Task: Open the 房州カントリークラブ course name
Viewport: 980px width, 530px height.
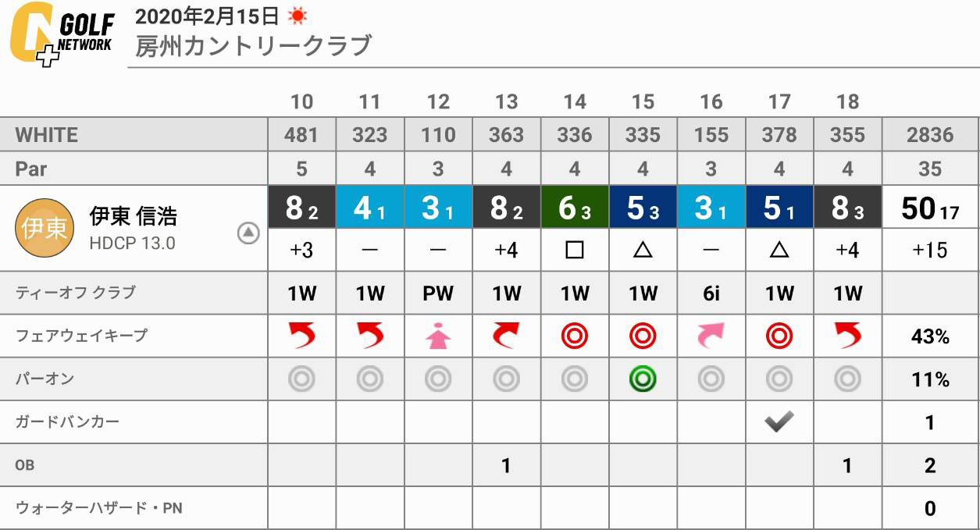Action: [253, 46]
